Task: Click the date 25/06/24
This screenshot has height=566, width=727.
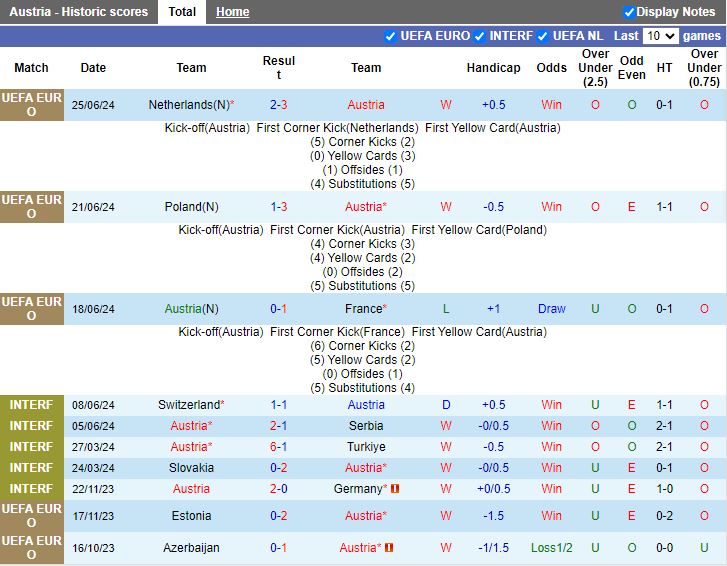Action: (93, 105)
